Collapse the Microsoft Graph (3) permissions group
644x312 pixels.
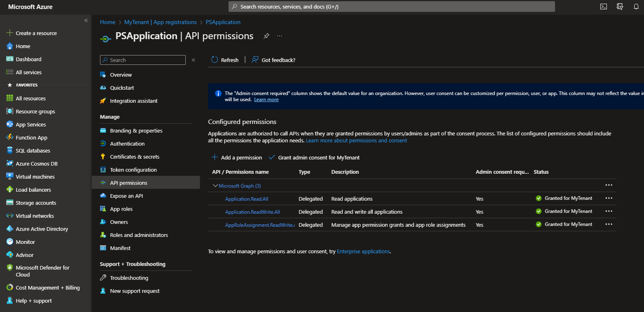[215, 186]
